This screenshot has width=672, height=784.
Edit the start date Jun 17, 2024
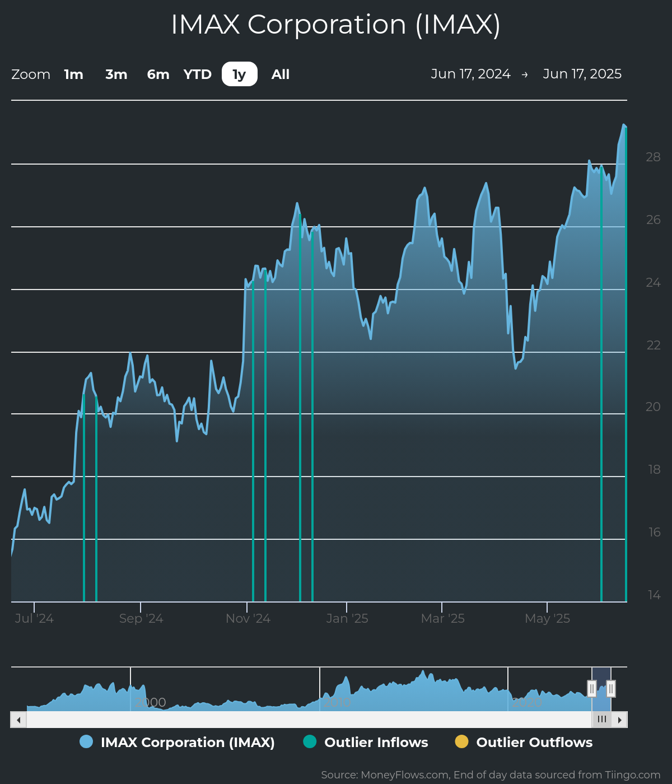click(470, 74)
